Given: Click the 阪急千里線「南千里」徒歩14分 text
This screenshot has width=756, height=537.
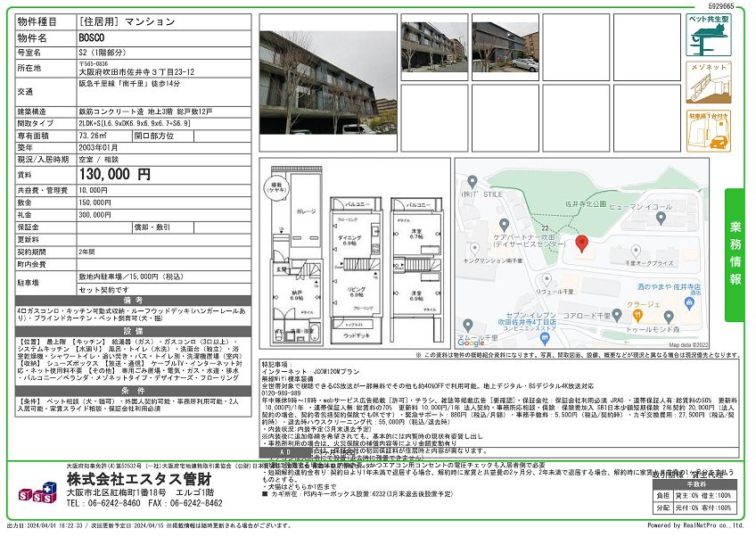Looking at the screenshot, I should pyautogui.click(x=129, y=84).
